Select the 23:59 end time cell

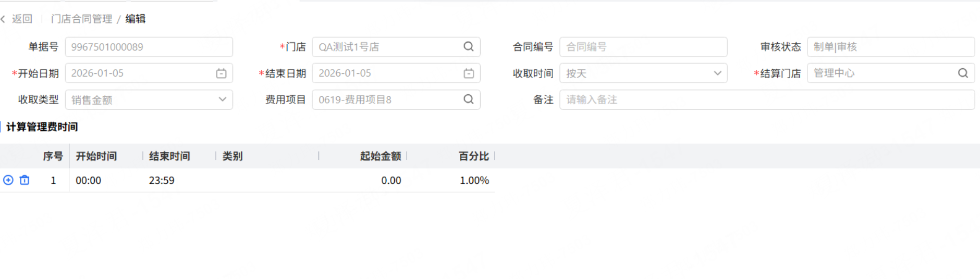tap(162, 181)
